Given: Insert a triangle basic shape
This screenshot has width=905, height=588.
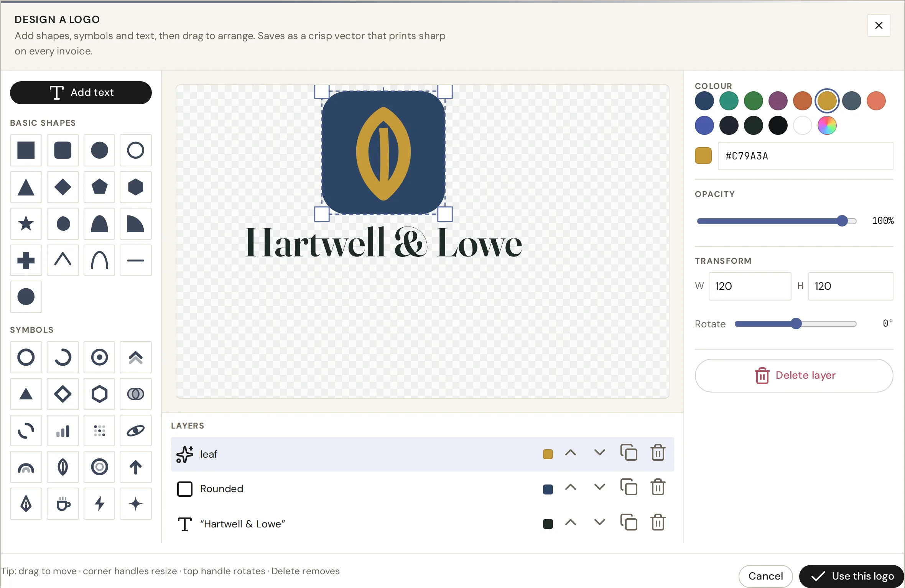Looking at the screenshot, I should 26,187.
